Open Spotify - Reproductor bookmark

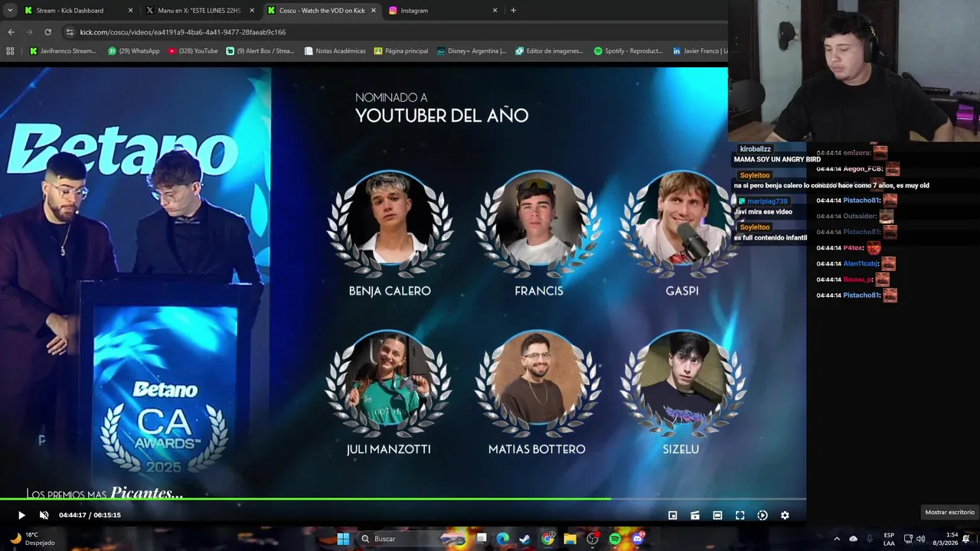[x=629, y=51]
